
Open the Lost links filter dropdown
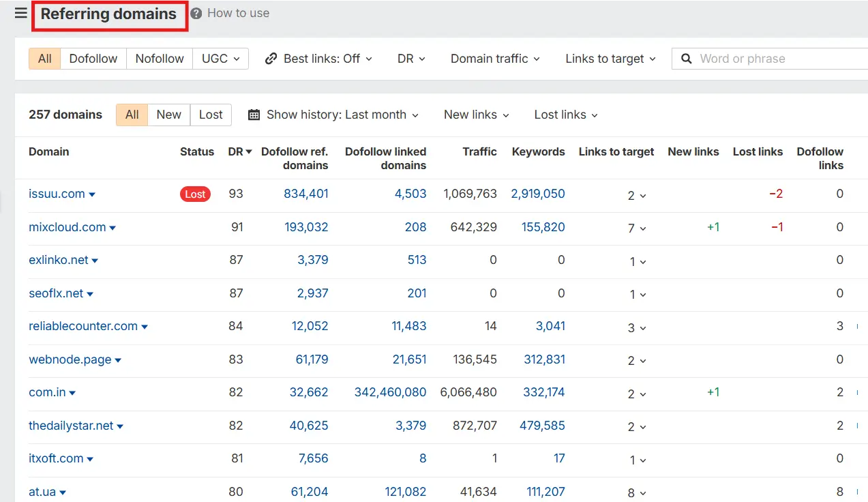(566, 115)
